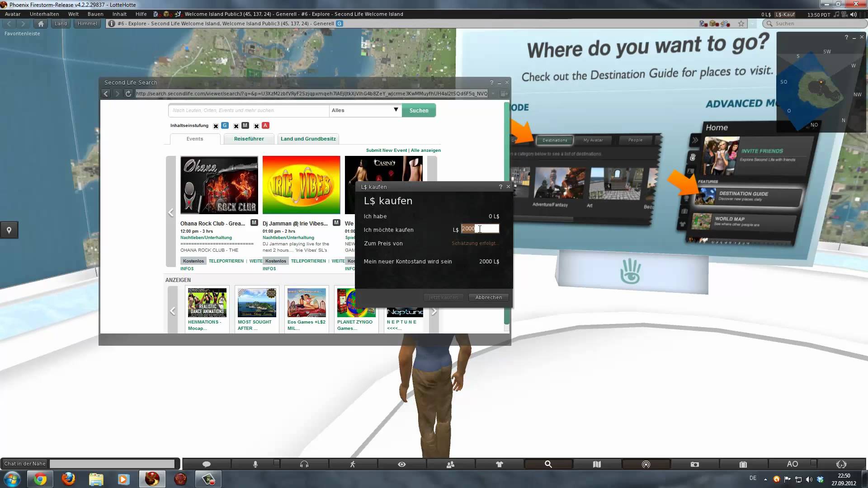
Task: Open appearance shirt button
Action: point(499,464)
